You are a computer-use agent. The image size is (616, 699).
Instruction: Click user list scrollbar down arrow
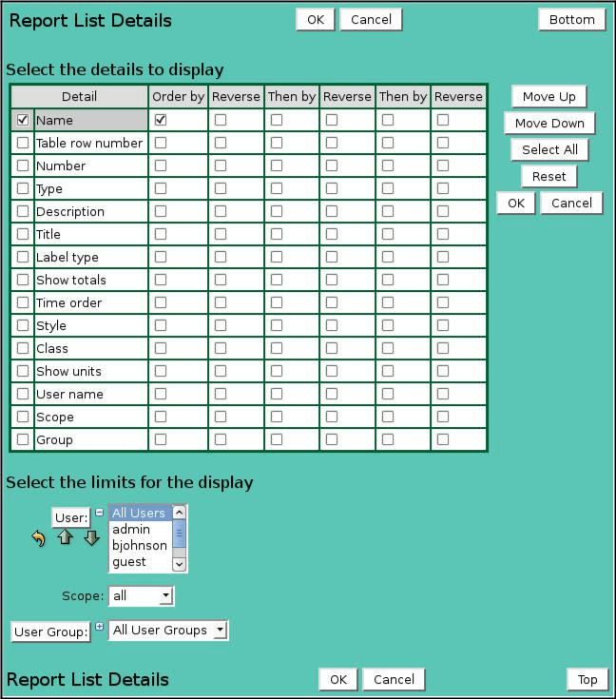click(179, 564)
